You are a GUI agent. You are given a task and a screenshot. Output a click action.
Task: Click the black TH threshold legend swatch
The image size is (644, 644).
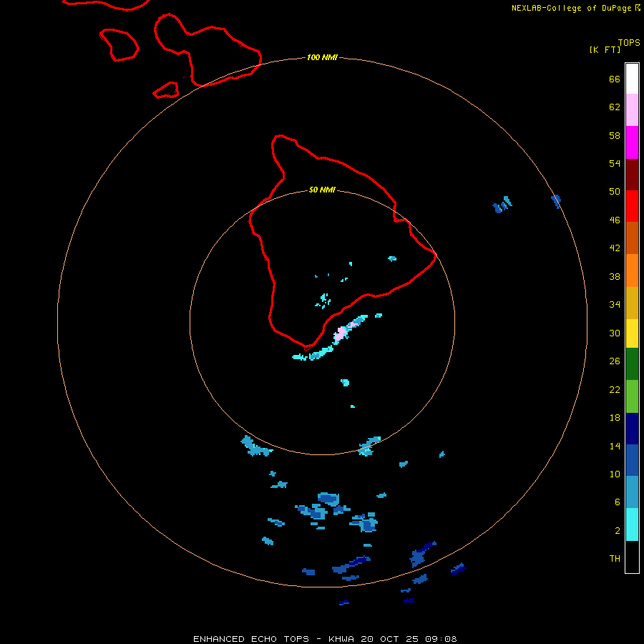632,557
